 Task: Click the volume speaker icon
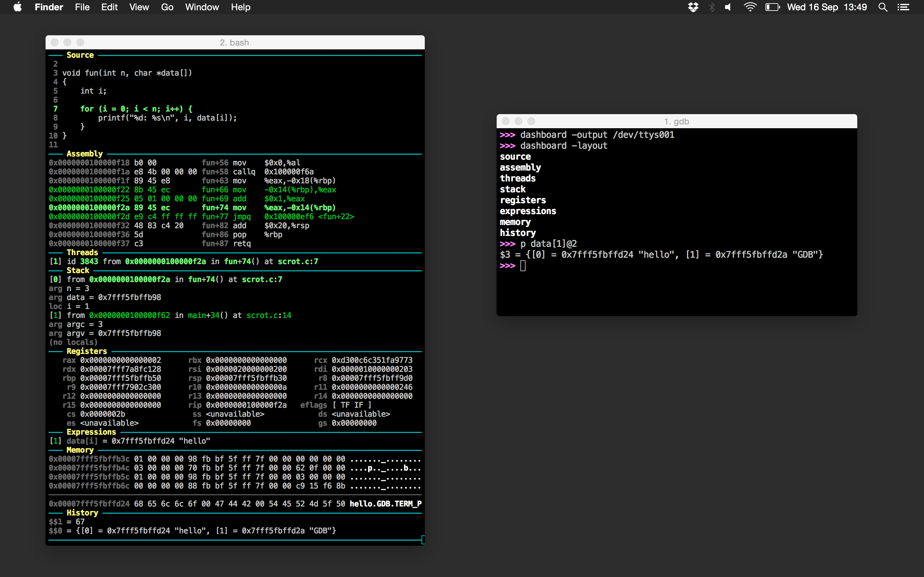pos(728,7)
